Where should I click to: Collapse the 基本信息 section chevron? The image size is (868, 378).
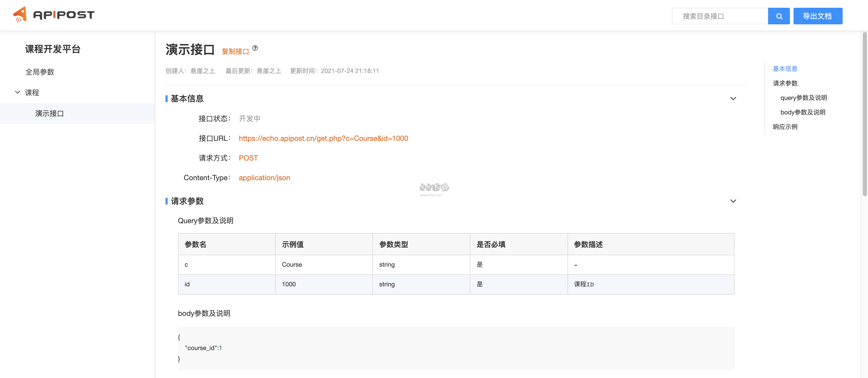[734, 98]
